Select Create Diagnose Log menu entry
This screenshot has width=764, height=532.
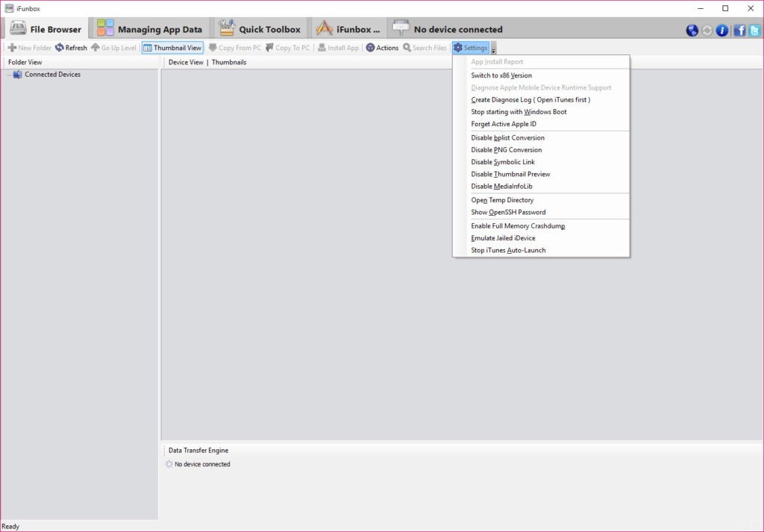tap(541, 100)
